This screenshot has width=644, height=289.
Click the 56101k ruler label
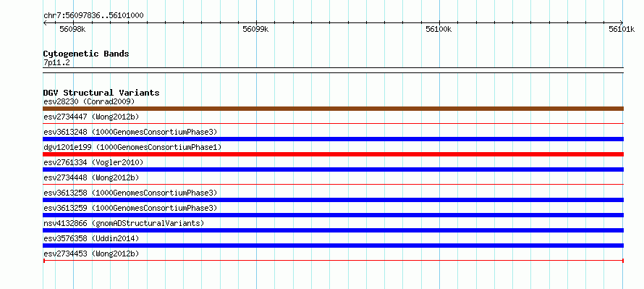tap(622, 29)
